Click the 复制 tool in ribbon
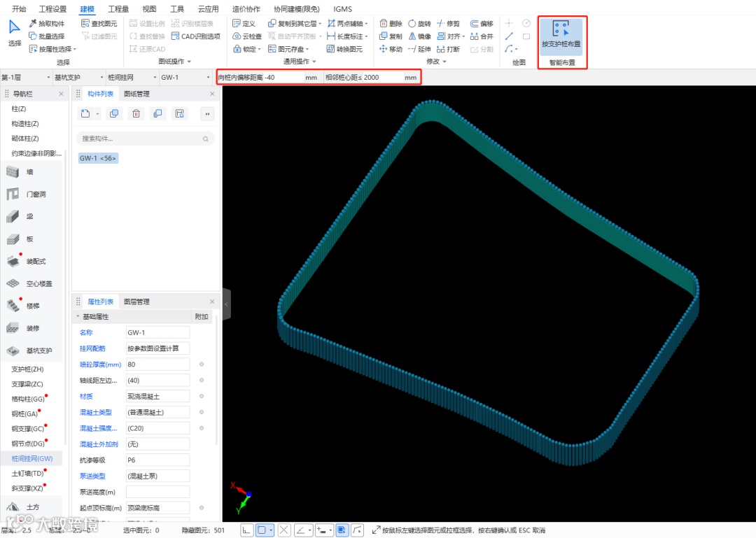This screenshot has height=538, width=756. [391, 36]
